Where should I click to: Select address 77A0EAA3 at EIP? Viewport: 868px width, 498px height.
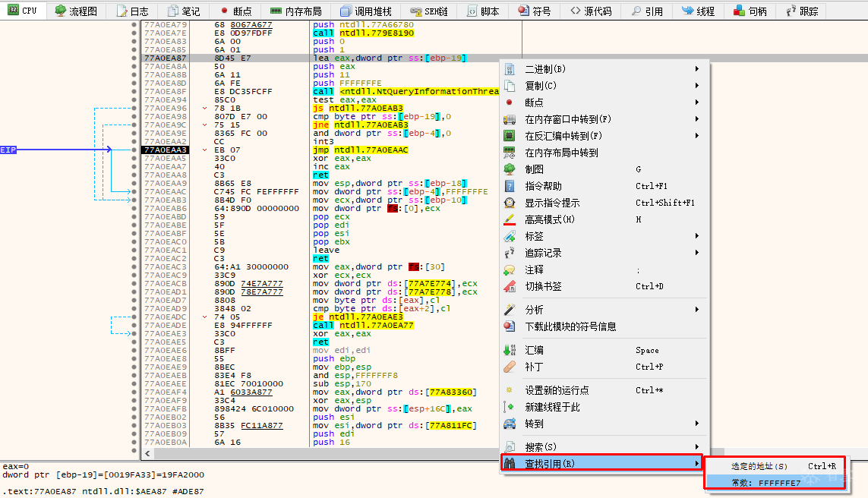(166, 150)
